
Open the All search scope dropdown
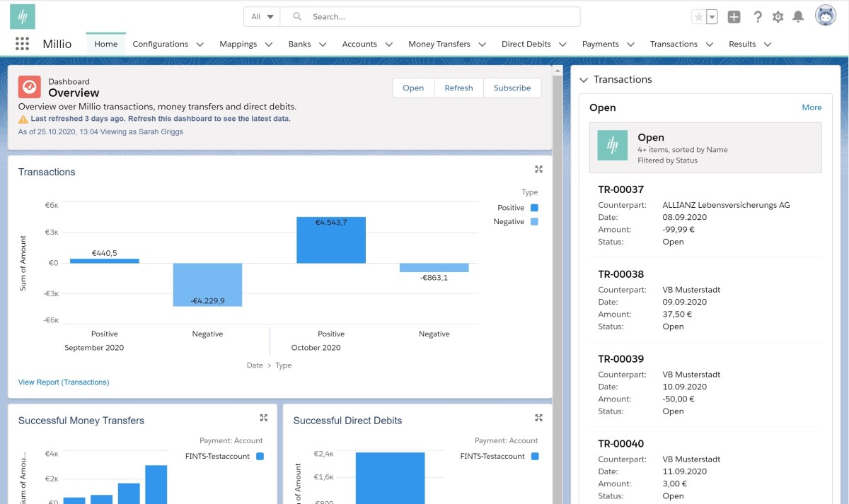point(262,17)
